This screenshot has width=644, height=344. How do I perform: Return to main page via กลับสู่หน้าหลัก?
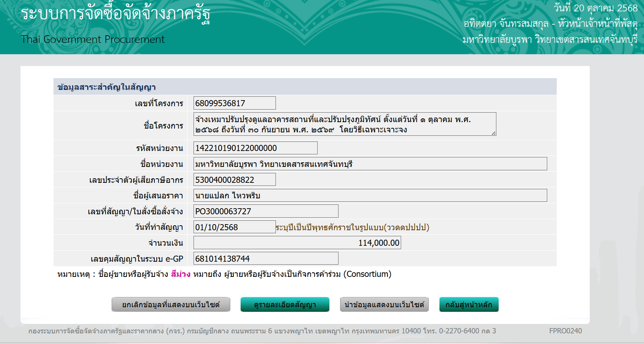click(x=469, y=305)
